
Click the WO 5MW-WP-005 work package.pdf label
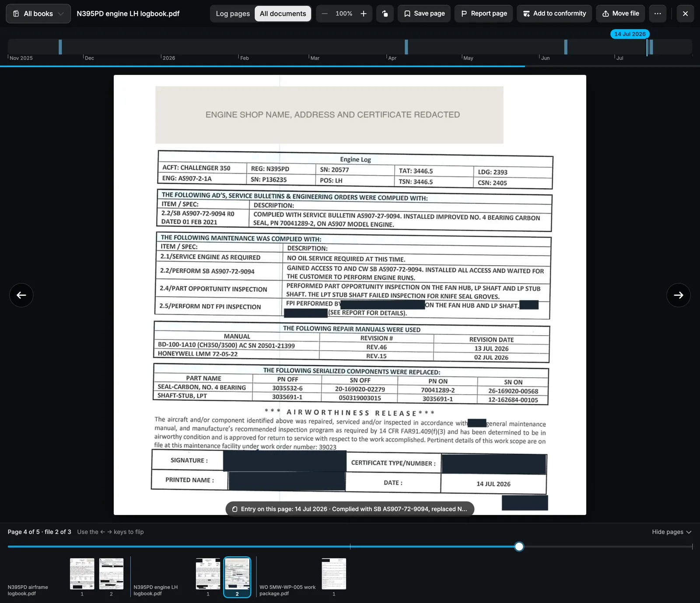287,590
